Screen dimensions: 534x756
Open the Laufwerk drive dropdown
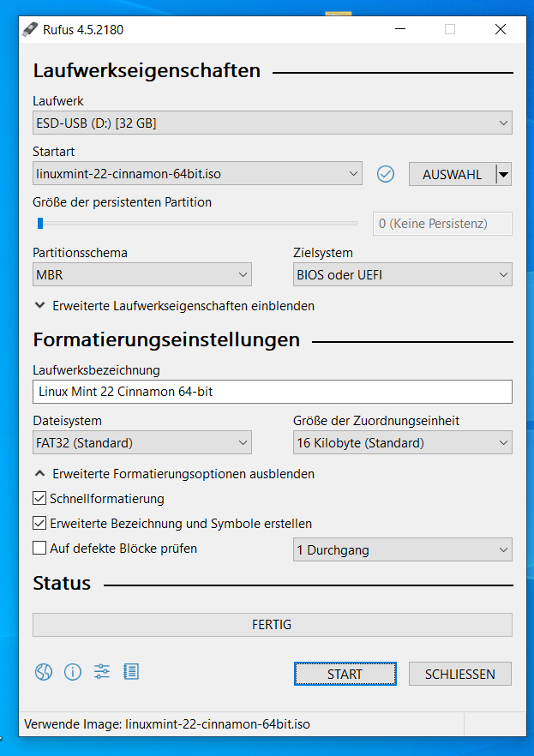(x=273, y=123)
